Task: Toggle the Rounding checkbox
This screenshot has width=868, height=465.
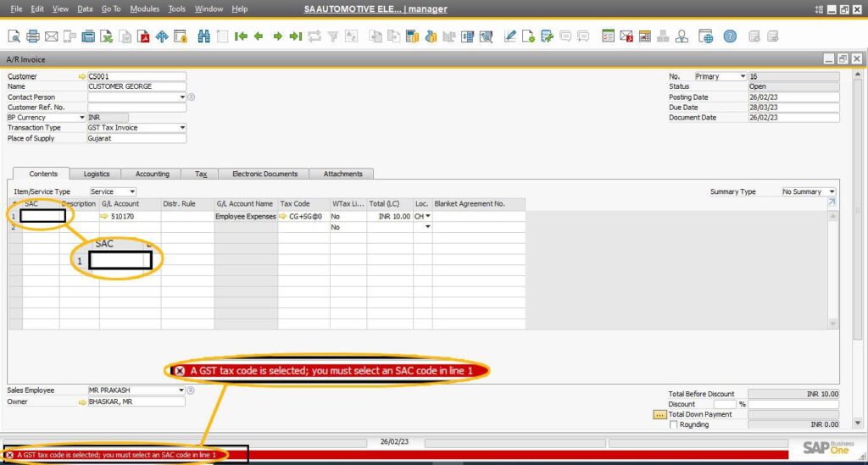Action: tap(673, 424)
